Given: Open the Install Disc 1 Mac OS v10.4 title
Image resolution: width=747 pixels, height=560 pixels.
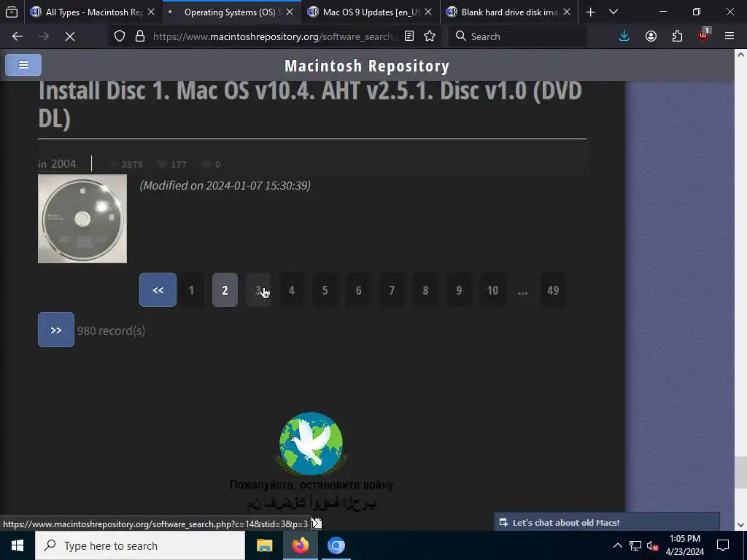Looking at the screenshot, I should pos(310,104).
